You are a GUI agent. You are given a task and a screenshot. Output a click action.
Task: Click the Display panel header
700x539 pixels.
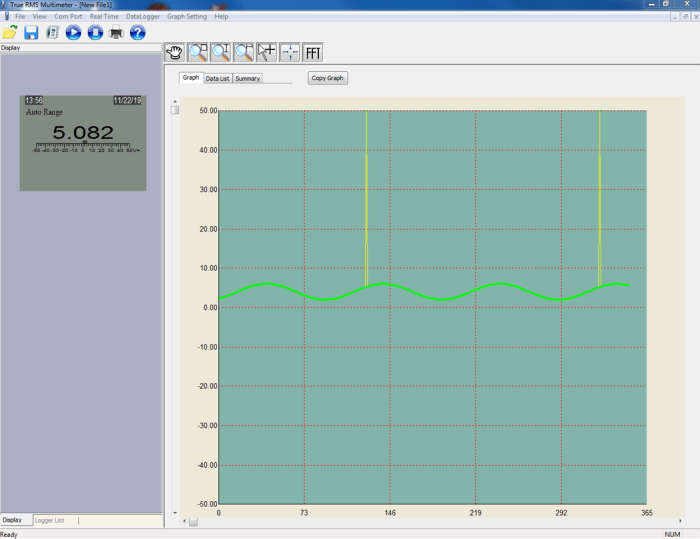click(x=81, y=48)
